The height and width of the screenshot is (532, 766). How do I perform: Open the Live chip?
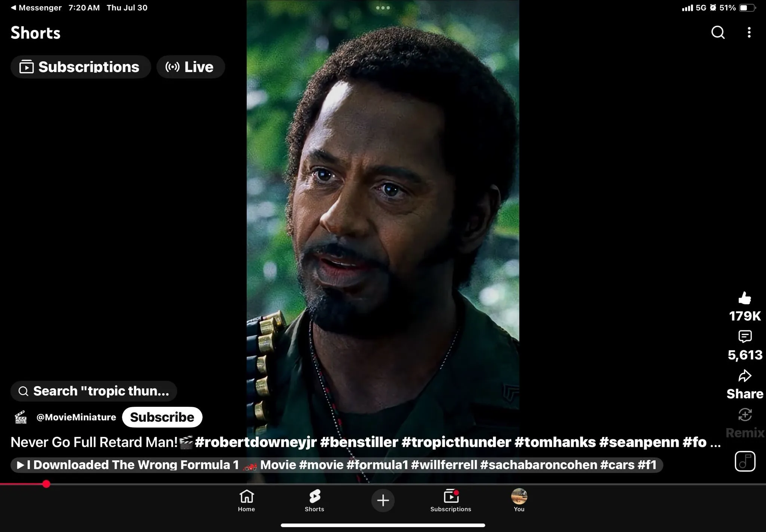(x=190, y=67)
